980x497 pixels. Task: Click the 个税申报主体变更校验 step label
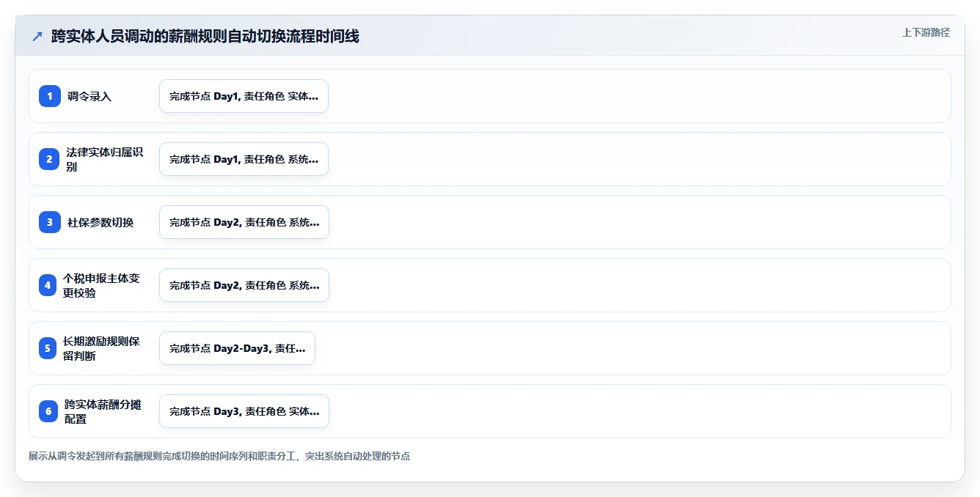[x=101, y=285]
